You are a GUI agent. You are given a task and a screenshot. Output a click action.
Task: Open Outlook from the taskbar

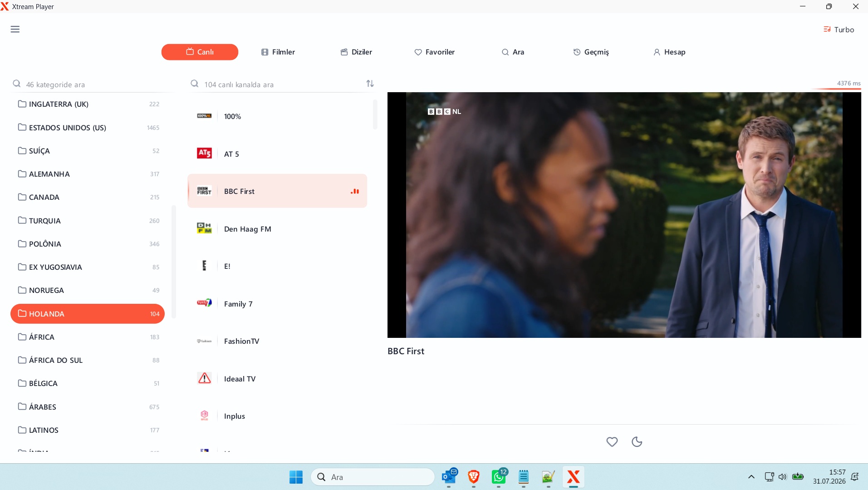(x=449, y=477)
